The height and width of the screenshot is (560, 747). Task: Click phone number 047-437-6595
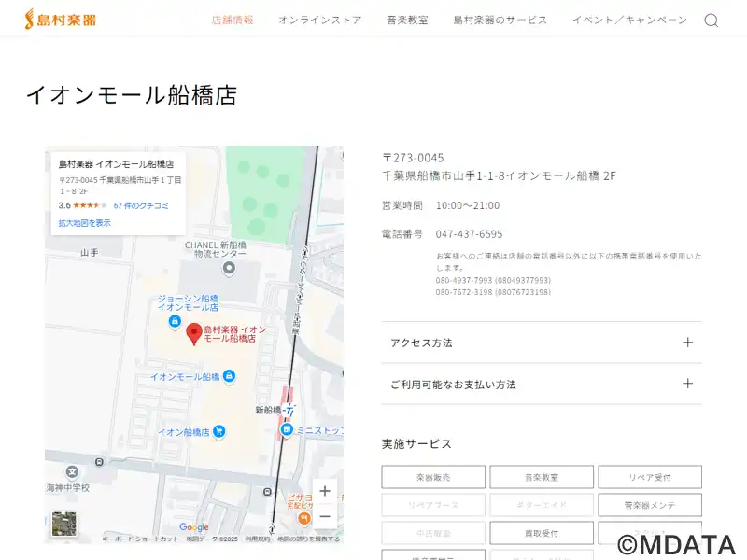click(x=469, y=234)
